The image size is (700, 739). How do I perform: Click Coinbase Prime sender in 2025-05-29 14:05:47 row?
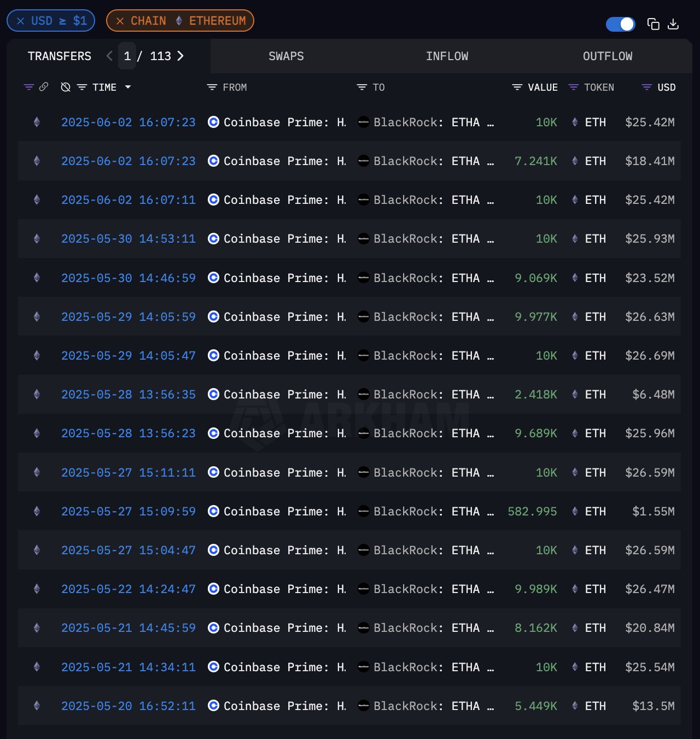click(x=284, y=356)
